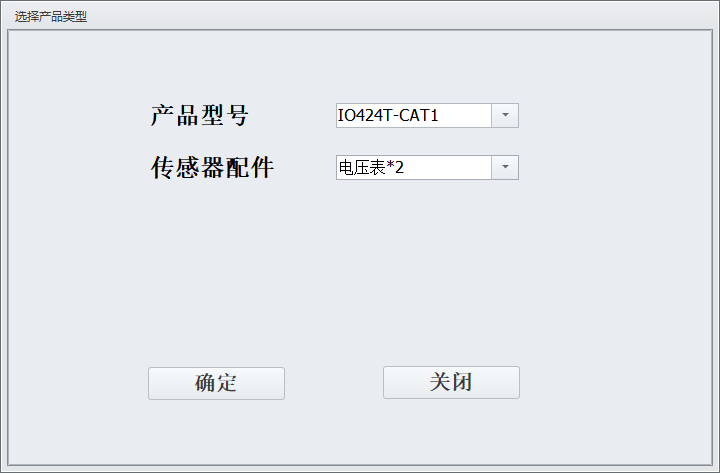Click the small triangle beside IO424T-CAT1

coord(505,115)
